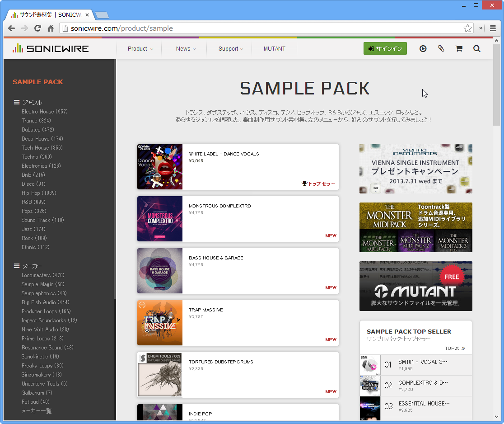Click the browser back arrow
Screen dimensions: 504x424
pos(12,28)
